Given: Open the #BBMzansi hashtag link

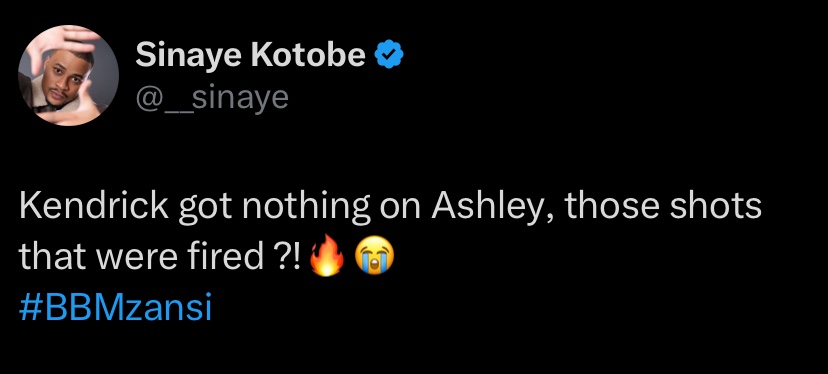Looking at the screenshot, I should (x=115, y=308).
